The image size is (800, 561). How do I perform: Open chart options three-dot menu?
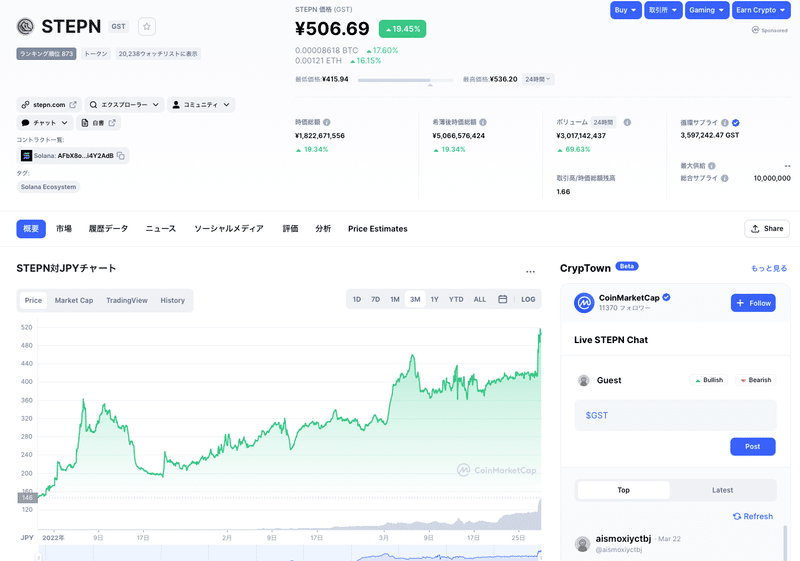click(531, 271)
